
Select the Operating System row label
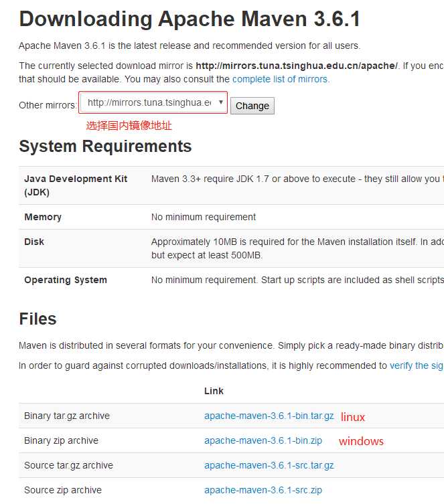coord(66,280)
